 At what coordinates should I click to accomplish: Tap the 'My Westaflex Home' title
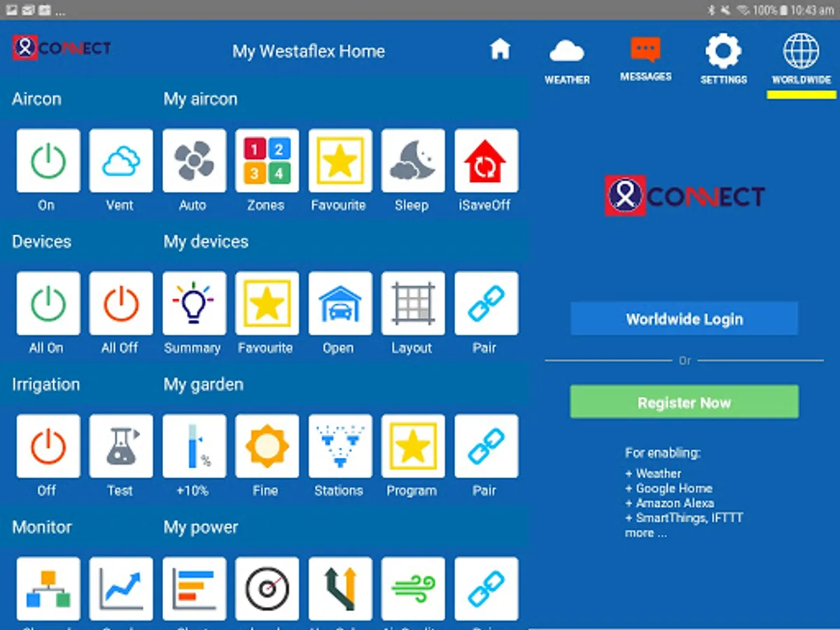309,51
